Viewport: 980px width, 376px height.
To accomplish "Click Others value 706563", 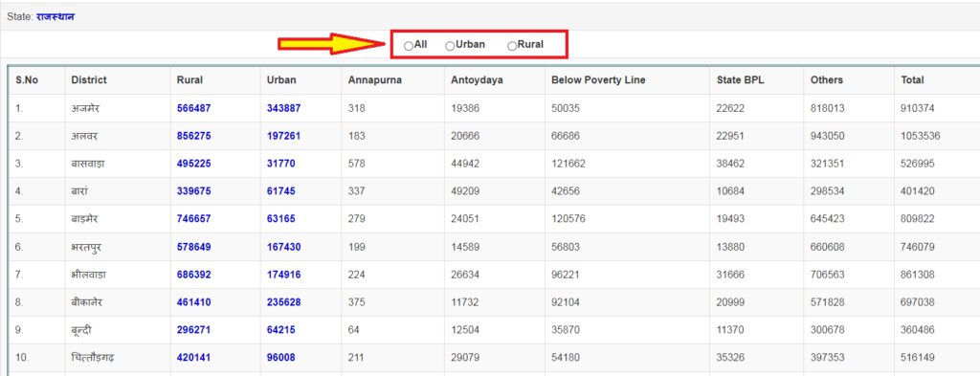I will (x=828, y=275).
